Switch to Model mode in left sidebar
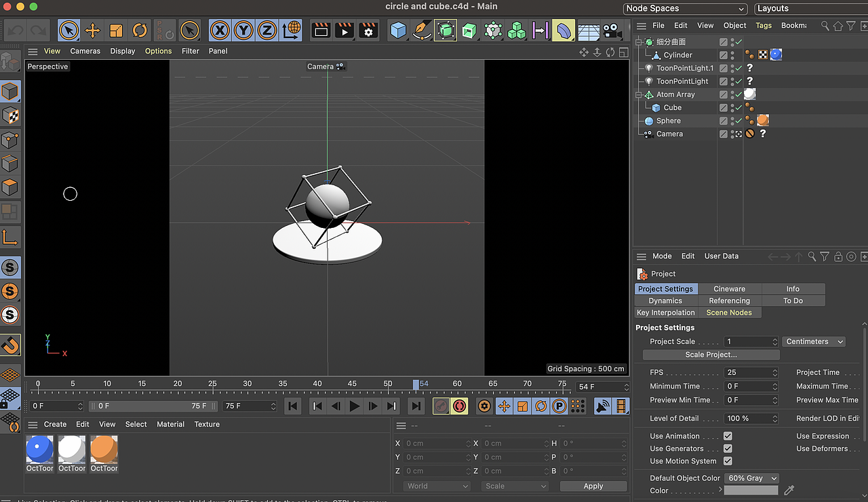Screen dimensions: 868x502 click(x=10, y=91)
